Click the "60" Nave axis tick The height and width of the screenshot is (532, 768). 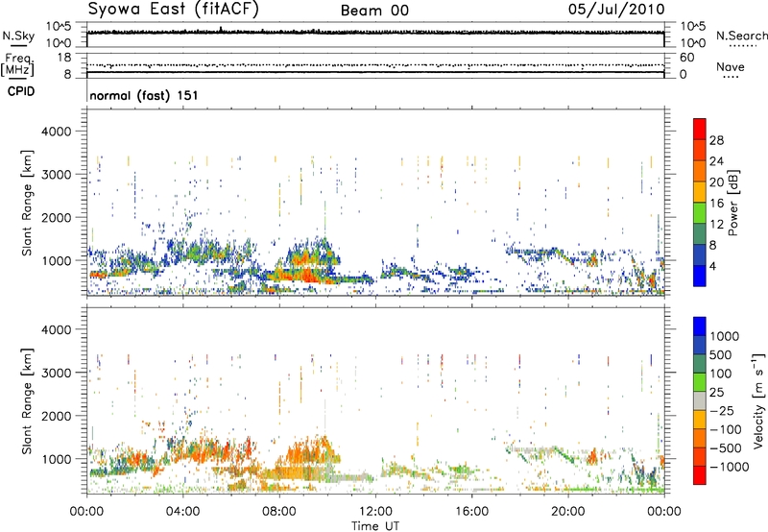tap(687, 58)
